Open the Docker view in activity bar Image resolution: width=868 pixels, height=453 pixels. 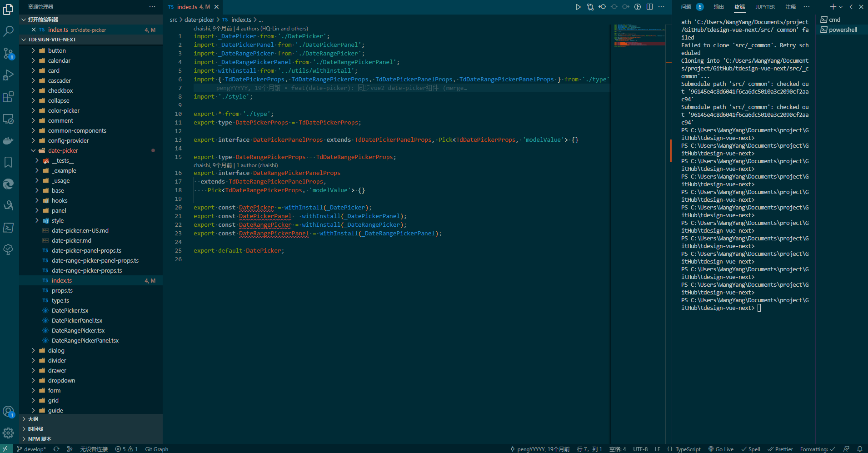[x=8, y=140]
